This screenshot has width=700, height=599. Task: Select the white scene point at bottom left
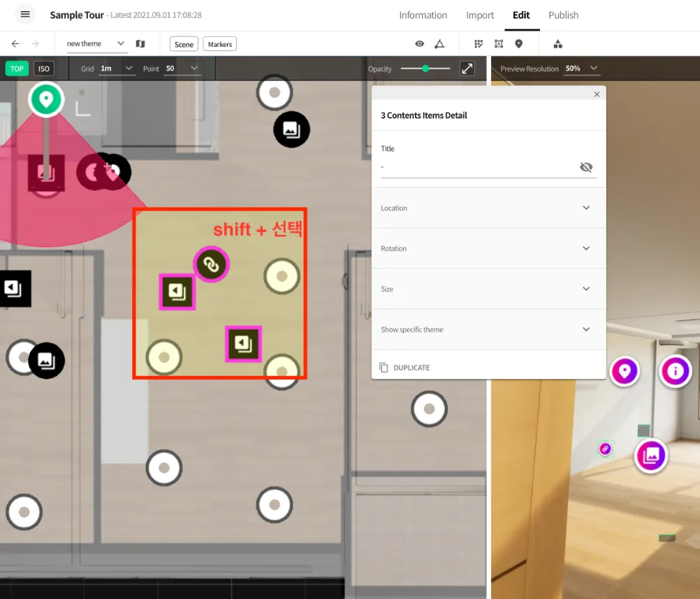[x=24, y=512]
